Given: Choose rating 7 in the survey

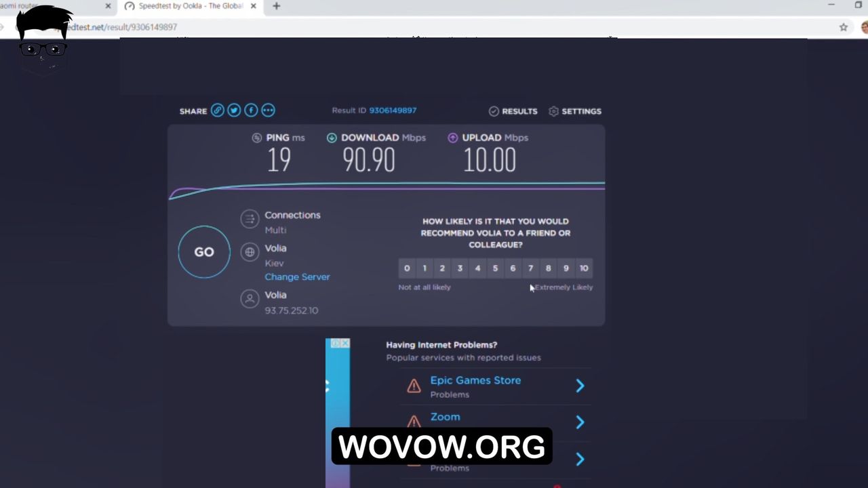Looking at the screenshot, I should coord(530,268).
